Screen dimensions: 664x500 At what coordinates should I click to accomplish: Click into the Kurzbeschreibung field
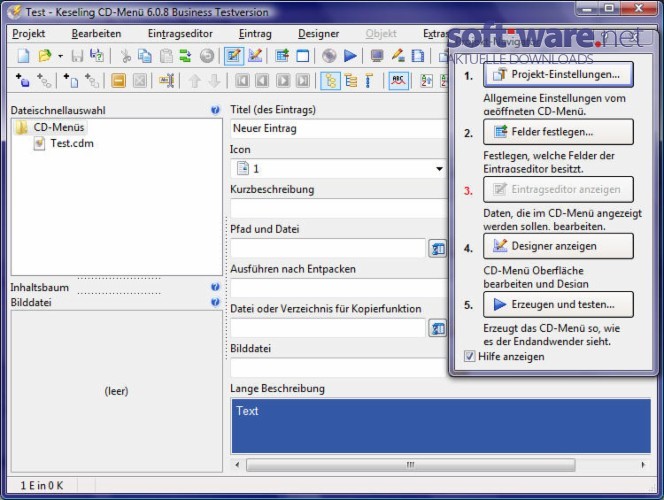(x=339, y=208)
